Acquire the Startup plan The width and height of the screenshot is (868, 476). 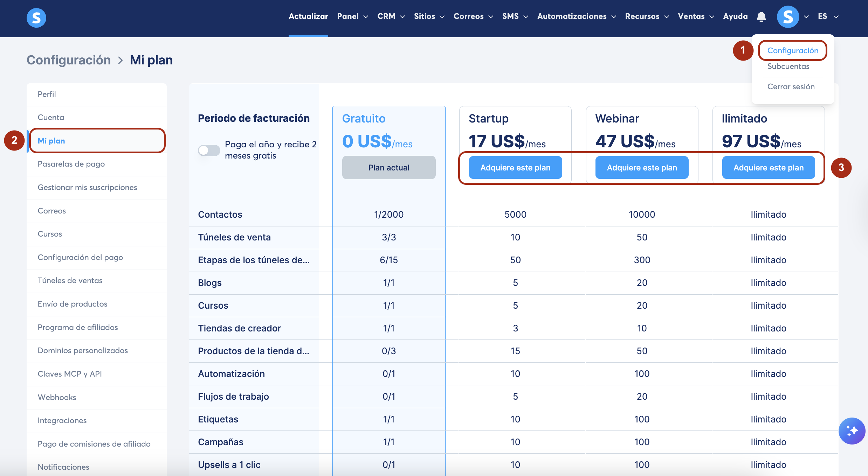[x=515, y=168]
